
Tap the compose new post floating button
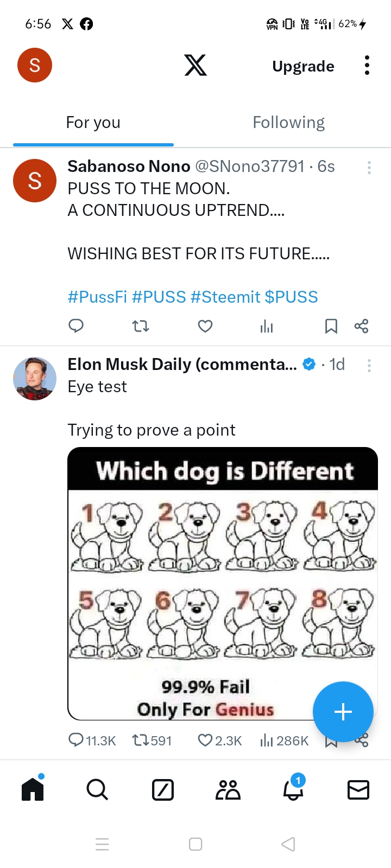point(343,711)
